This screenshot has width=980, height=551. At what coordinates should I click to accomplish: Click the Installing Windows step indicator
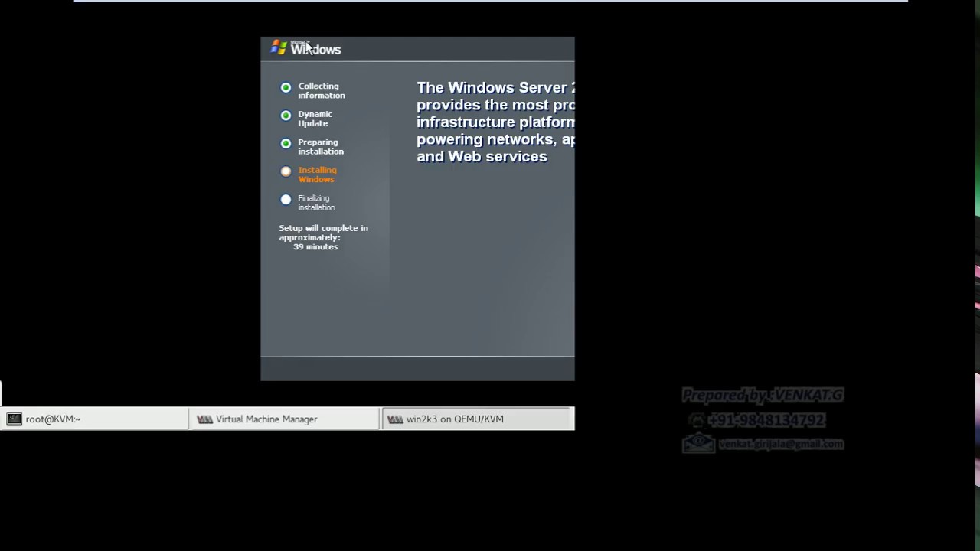point(286,171)
